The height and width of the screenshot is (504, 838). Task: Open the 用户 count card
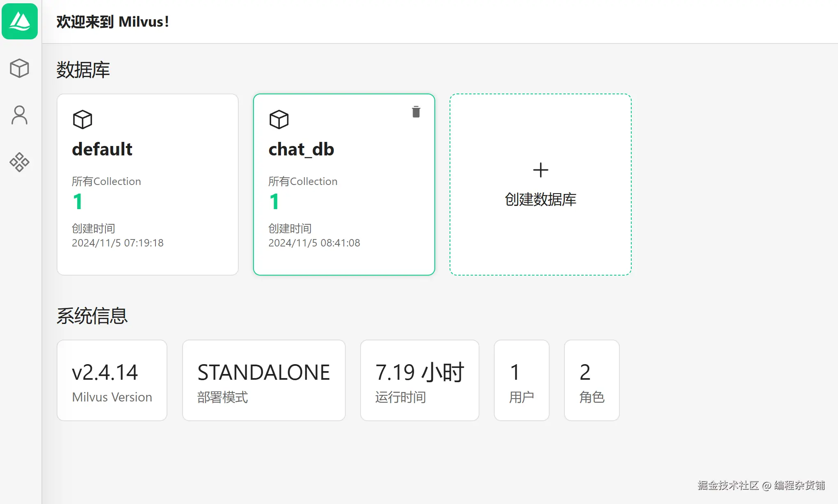click(x=521, y=380)
